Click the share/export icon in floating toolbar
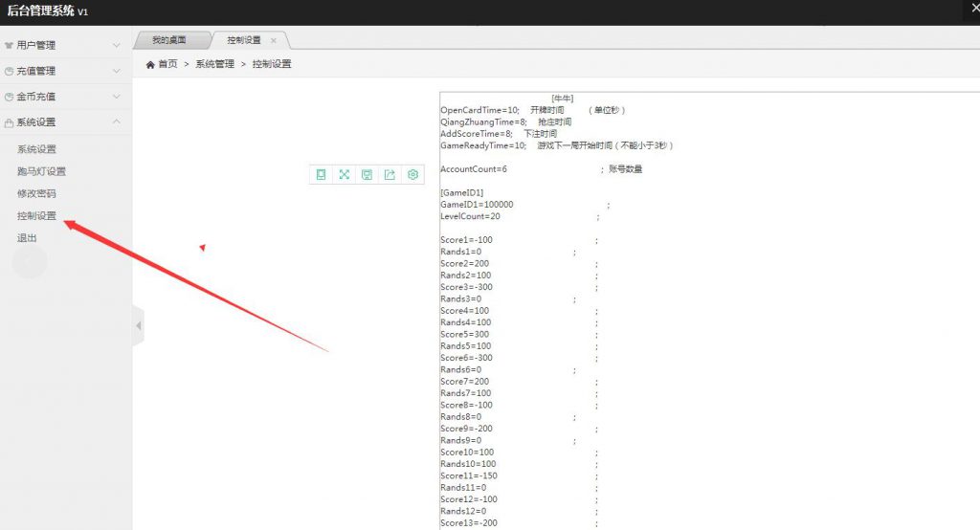 pos(390,174)
